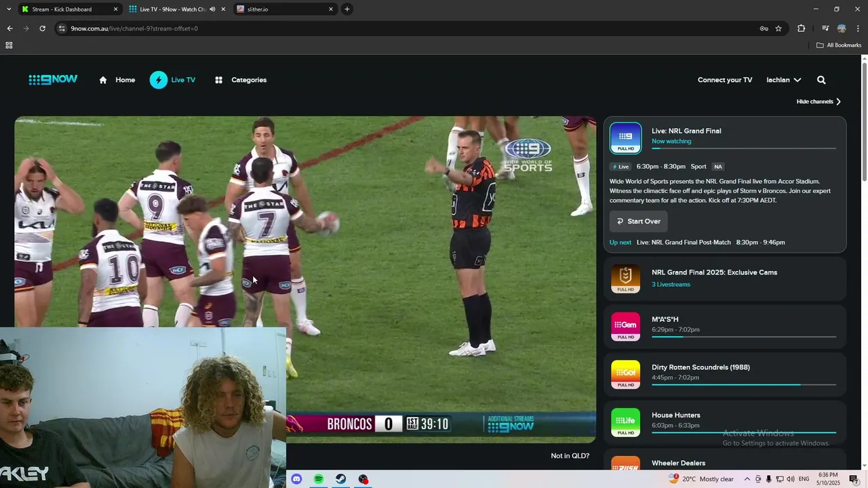Click the NRL Grand Final 2025: Exclusive Cams title
Screen dimensions: 868x488
click(714, 272)
